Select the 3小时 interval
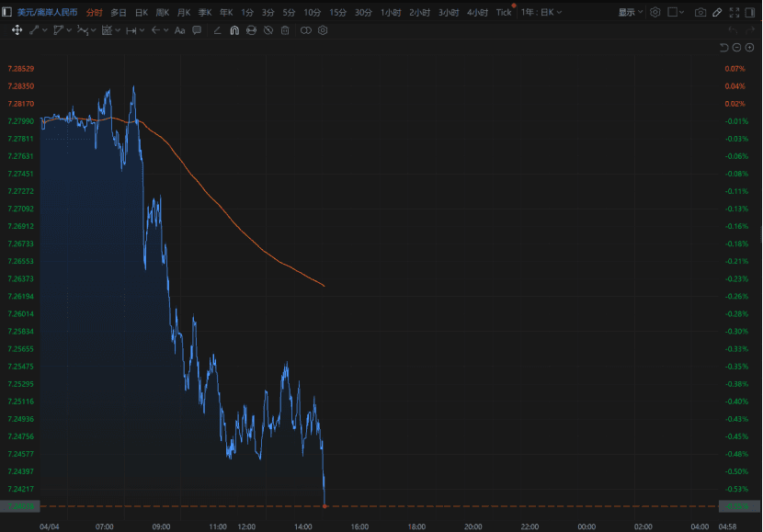Screen dimensions: 763x532 pos(449,13)
